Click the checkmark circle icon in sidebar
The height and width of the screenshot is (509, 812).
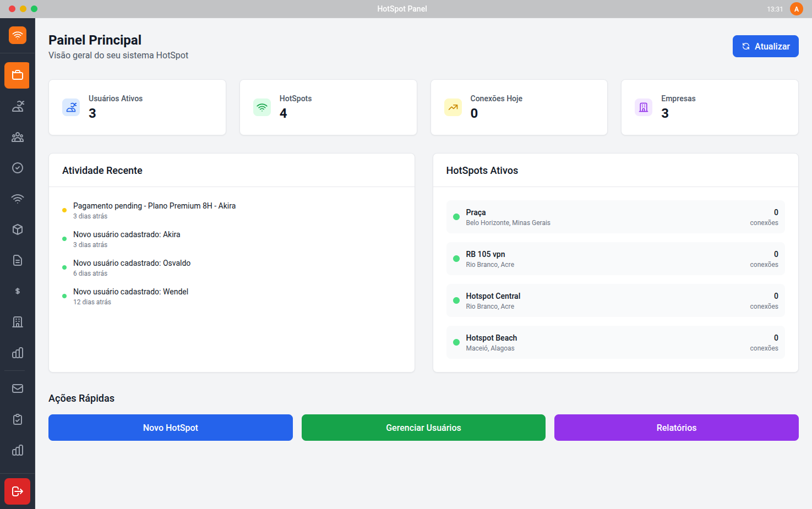pyautogui.click(x=17, y=168)
